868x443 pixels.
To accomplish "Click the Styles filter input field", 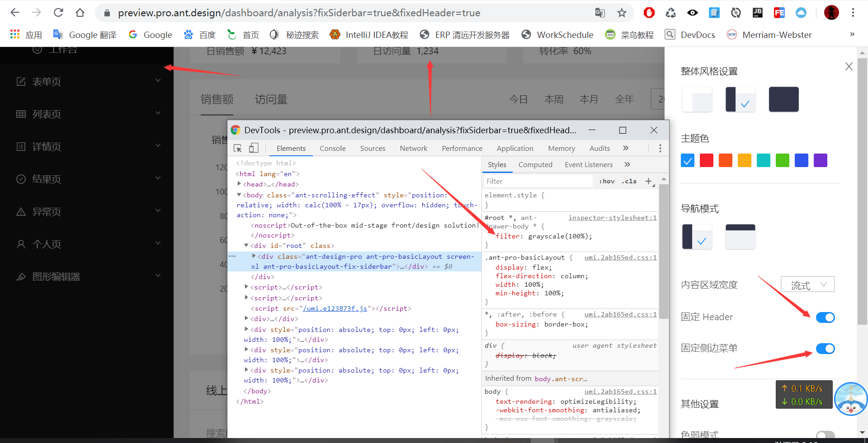I will pyautogui.click(x=538, y=181).
